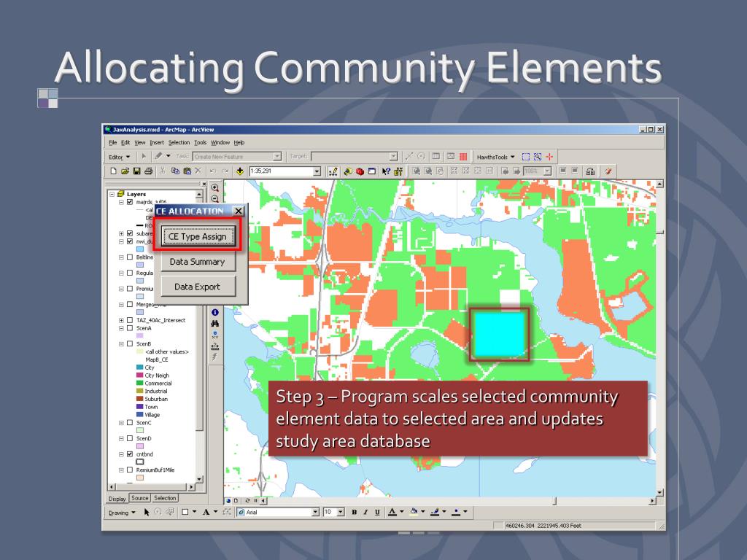Click the Industrial legend color swatch
Screen dimensions: 747x560
(x=139, y=391)
